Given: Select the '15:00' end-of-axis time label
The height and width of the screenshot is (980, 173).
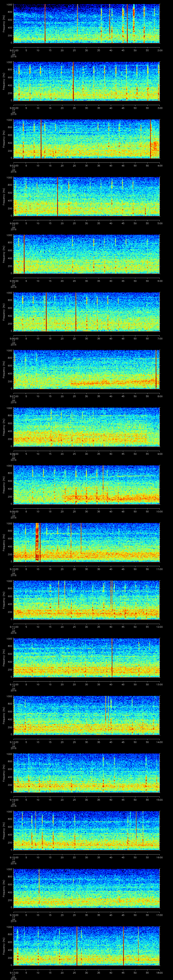Looking at the screenshot, I should click(160, 800).
